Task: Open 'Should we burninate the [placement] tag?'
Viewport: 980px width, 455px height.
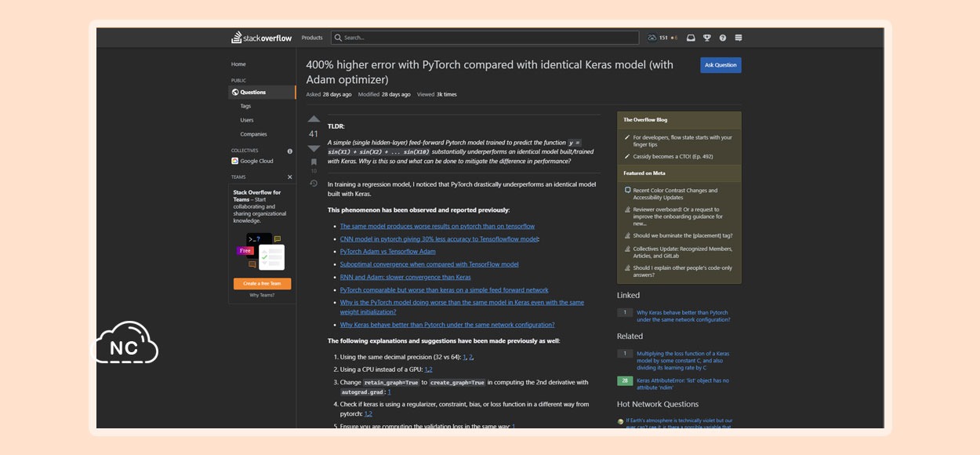Action: tap(683, 235)
